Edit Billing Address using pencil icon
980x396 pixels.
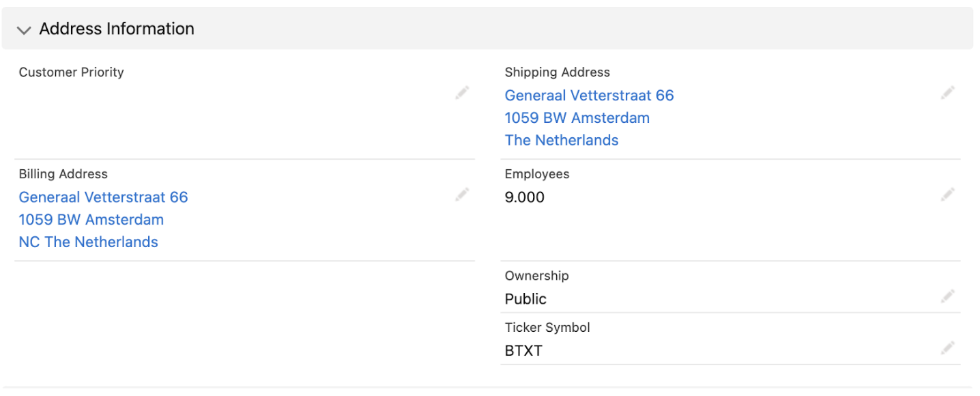pos(462,195)
